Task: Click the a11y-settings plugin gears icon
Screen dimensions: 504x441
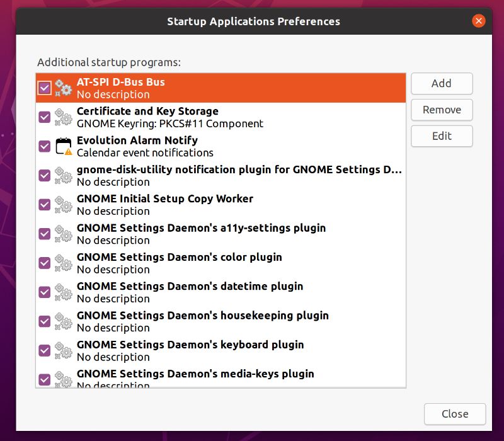Action: click(x=64, y=234)
